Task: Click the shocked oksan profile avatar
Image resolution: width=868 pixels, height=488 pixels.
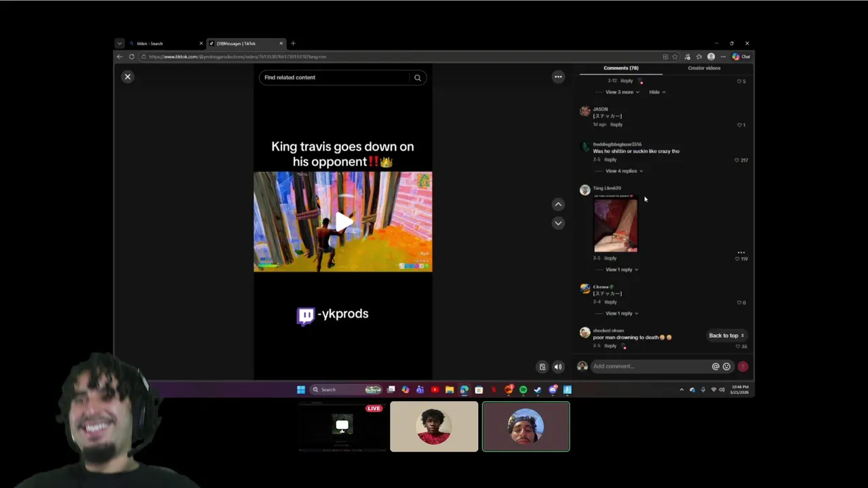Action: (585, 333)
